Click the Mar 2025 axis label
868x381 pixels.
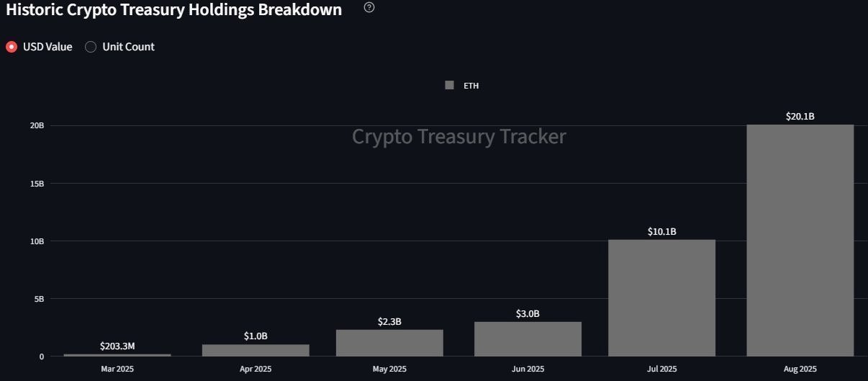coord(117,369)
